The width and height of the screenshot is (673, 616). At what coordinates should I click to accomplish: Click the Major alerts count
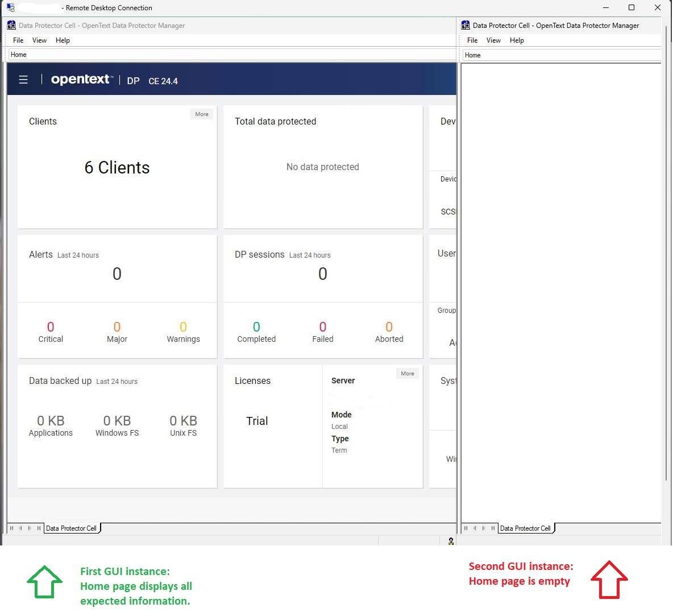[x=117, y=327]
